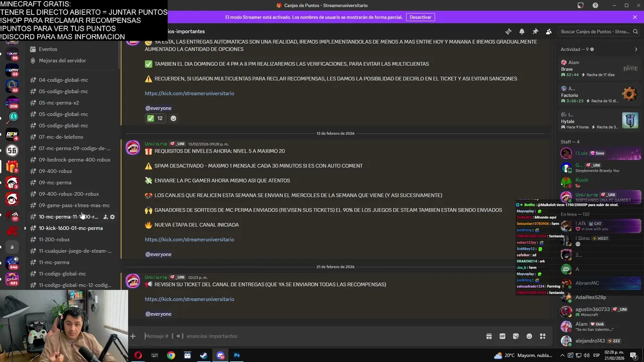Open kick.com link in 13 February message
Screen dimensions: 644x362
(189, 239)
